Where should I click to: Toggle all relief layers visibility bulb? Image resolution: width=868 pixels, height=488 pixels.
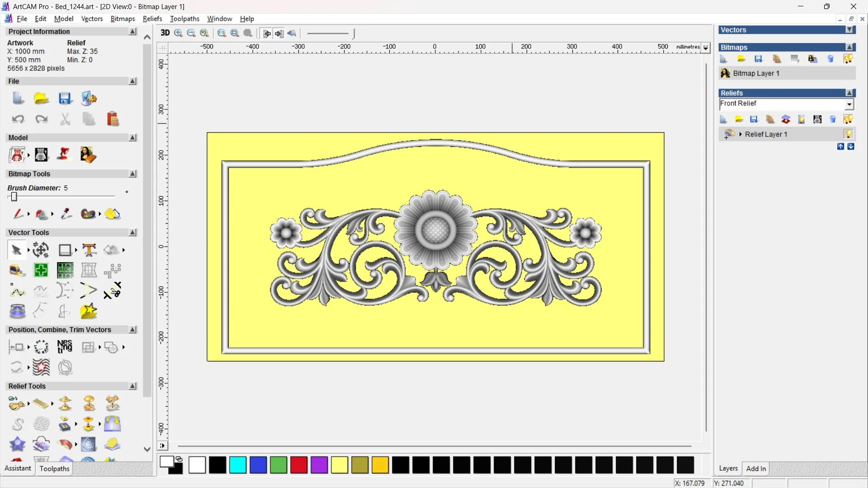[848, 119]
